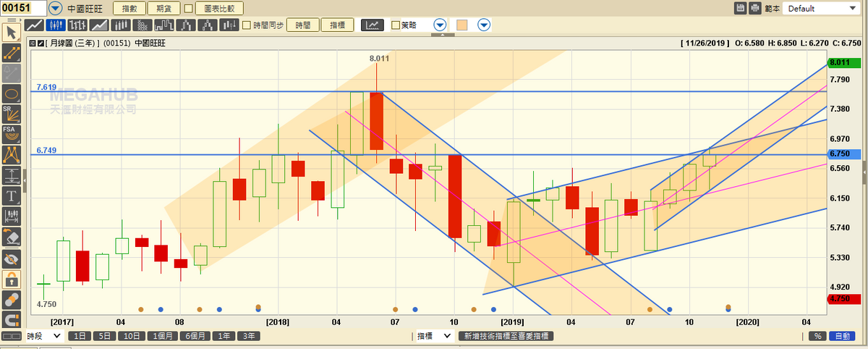Tick the 策略 checkbox
Viewport: 868px width, 349px height.
[x=395, y=25]
